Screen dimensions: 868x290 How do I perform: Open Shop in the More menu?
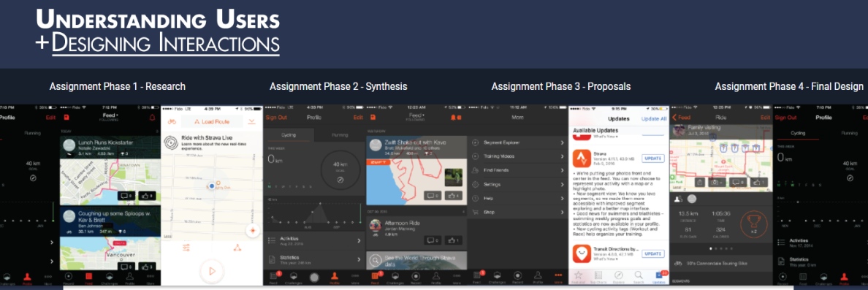[x=518, y=212]
